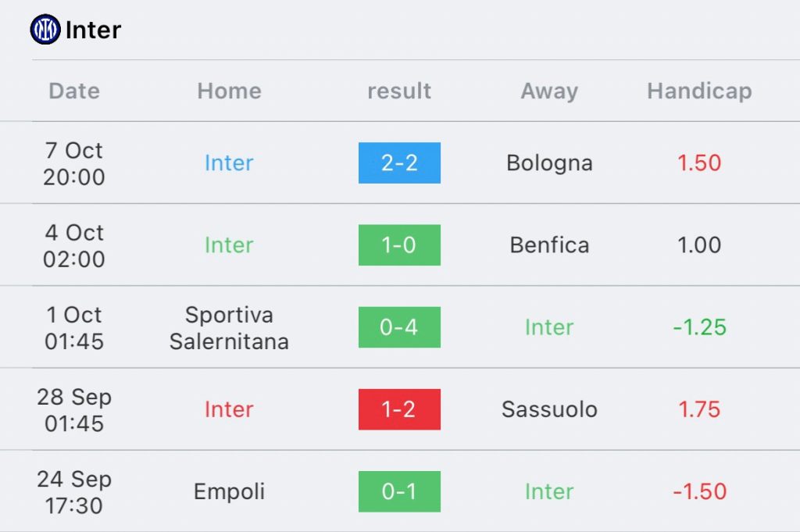Click the -1.25 handicap value
800x532 pixels.
pyautogui.click(x=699, y=327)
